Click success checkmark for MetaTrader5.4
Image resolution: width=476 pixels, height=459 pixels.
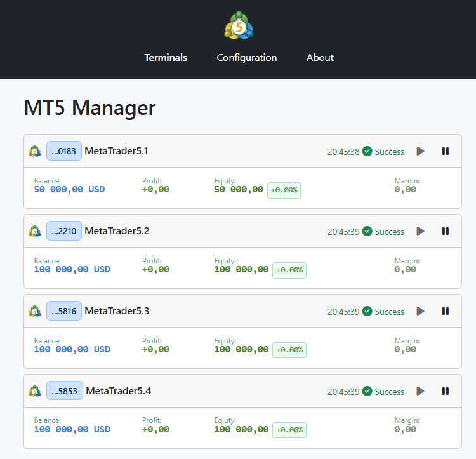tap(367, 391)
